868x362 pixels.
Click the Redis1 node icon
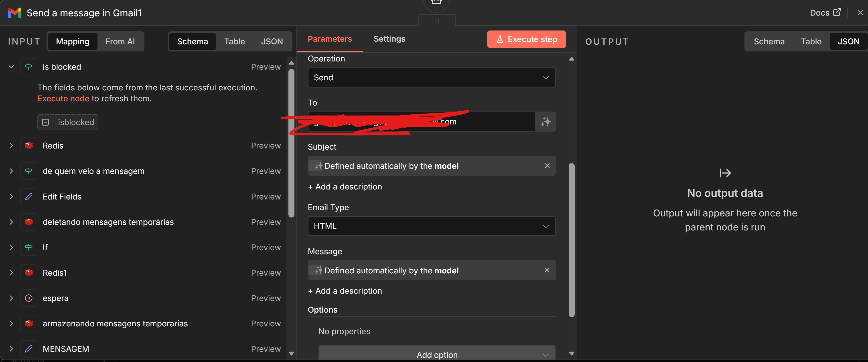coord(29,273)
